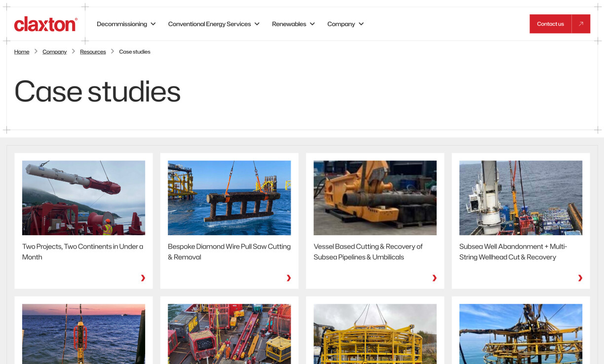Open the 'Two Projects, Two Continents' arrow link
This screenshot has width=604, height=364.
[143, 278]
